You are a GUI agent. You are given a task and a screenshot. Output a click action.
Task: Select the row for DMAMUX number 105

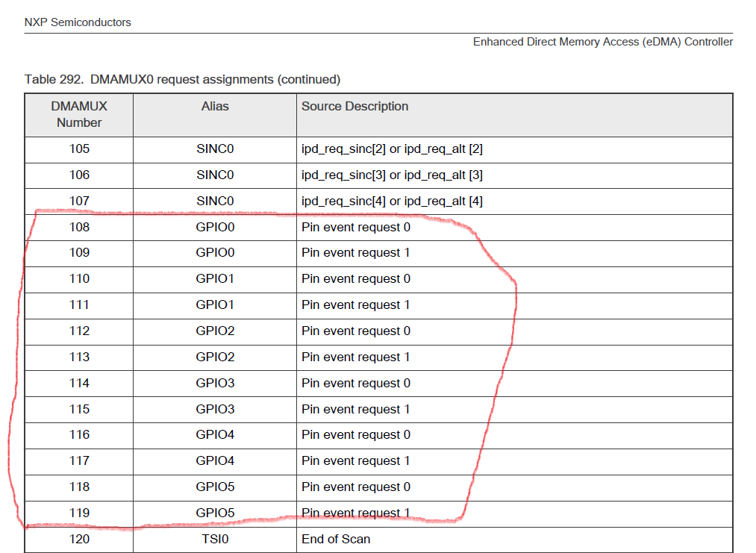(x=78, y=149)
